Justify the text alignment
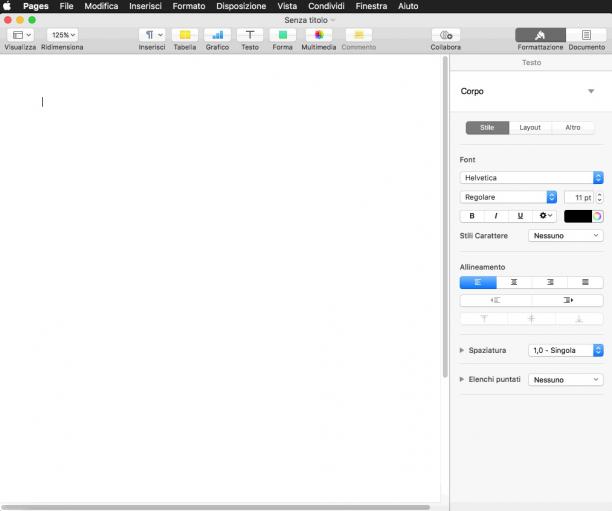Image resolution: width=612 pixels, height=511 pixels. [585, 282]
